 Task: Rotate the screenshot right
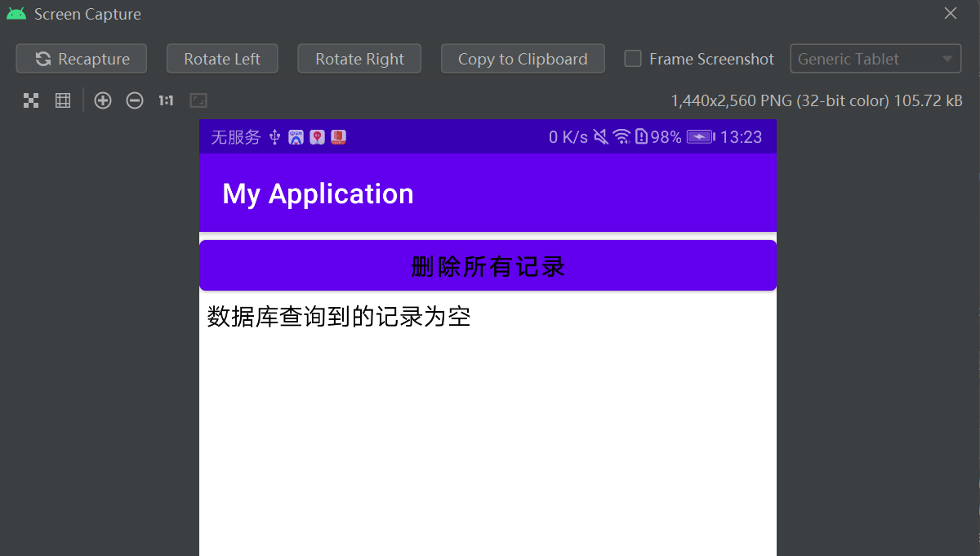click(359, 59)
